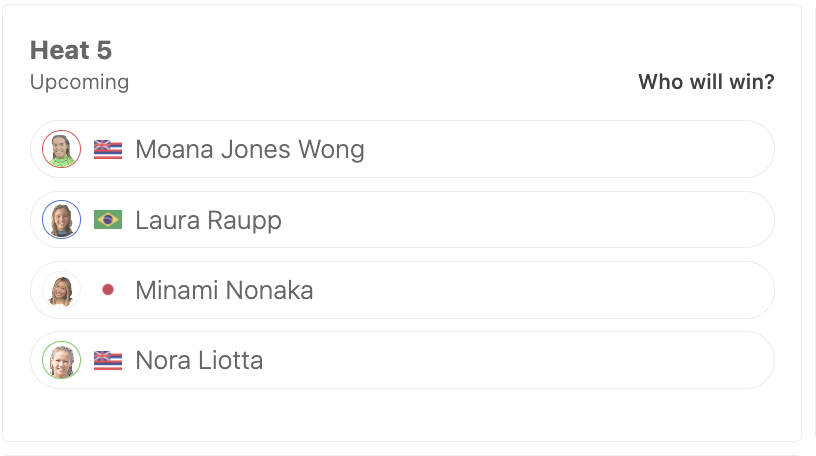Click the Upcoming status label
The height and width of the screenshot is (456, 816).
coord(80,83)
